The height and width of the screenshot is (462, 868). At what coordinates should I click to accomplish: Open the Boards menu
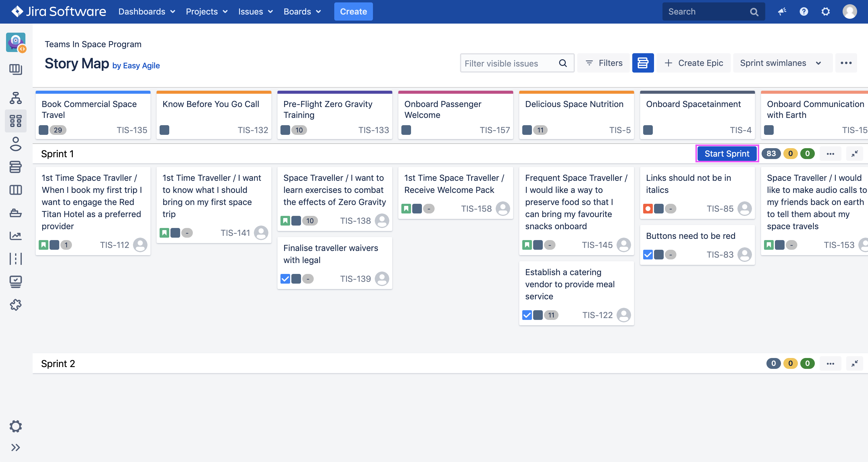tap(302, 11)
